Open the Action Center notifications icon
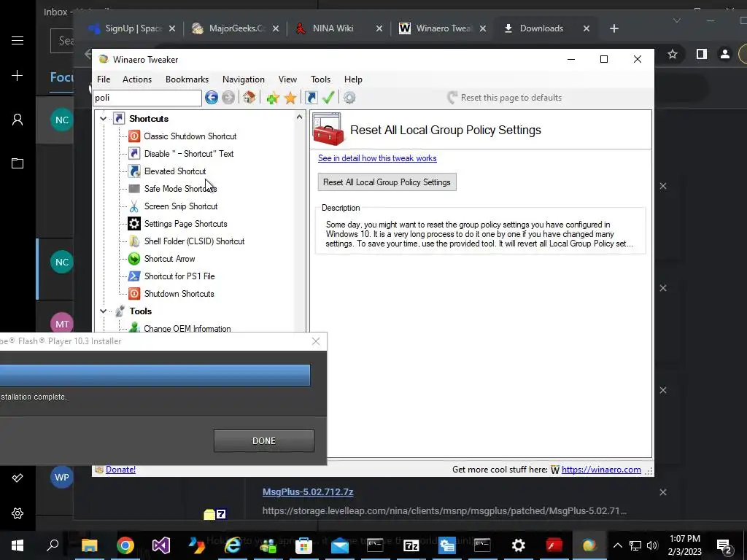Image resolution: width=747 pixels, height=560 pixels. coord(724,546)
